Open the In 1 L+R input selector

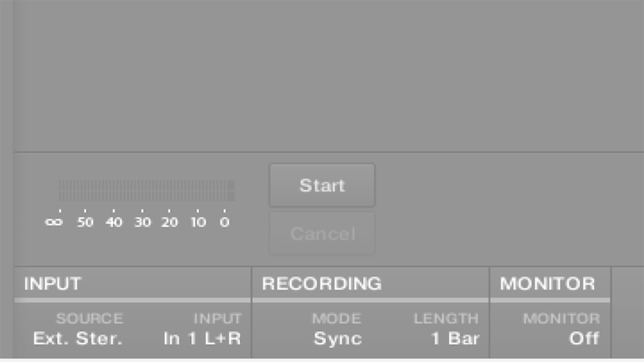202,339
